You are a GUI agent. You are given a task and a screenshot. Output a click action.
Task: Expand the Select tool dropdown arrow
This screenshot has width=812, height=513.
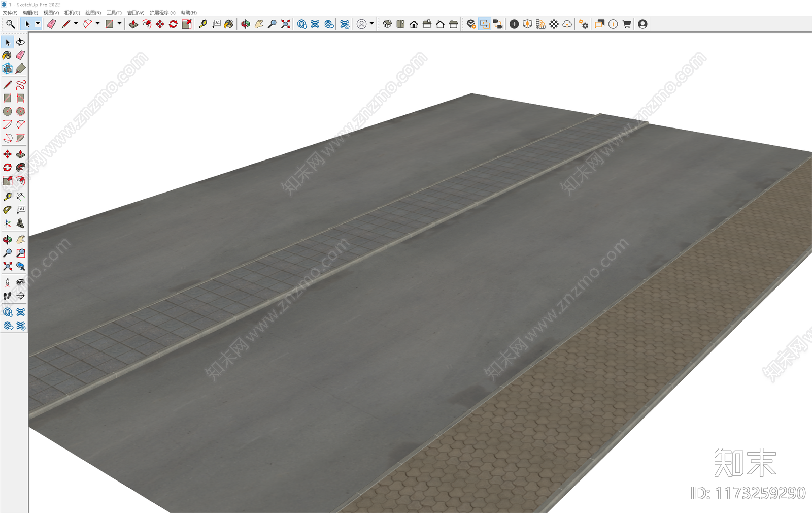pyautogui.click(x=38, y=23)
